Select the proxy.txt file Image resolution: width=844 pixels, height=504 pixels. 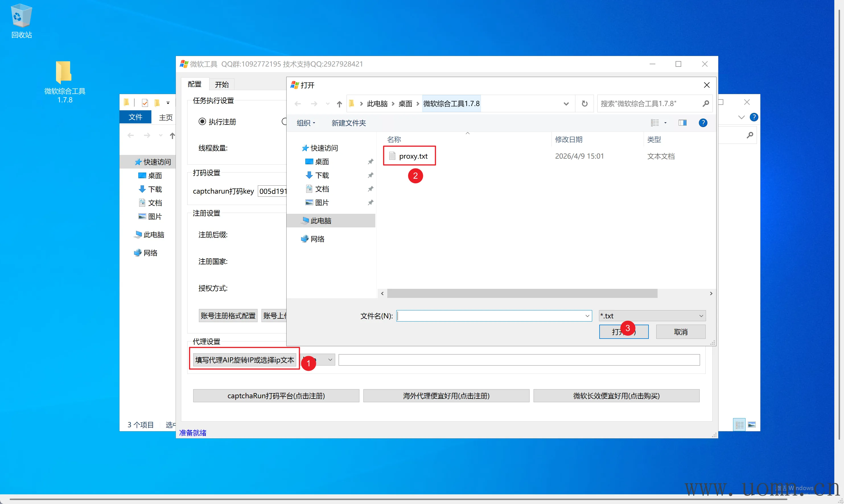coord(413,156)
